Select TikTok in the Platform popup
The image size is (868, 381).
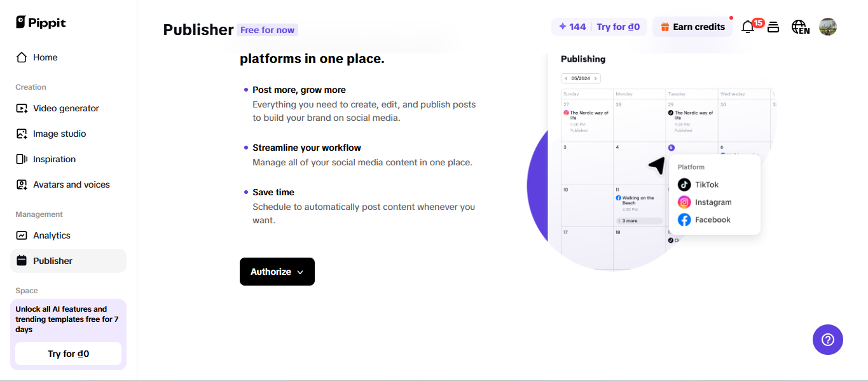[706, 184]
